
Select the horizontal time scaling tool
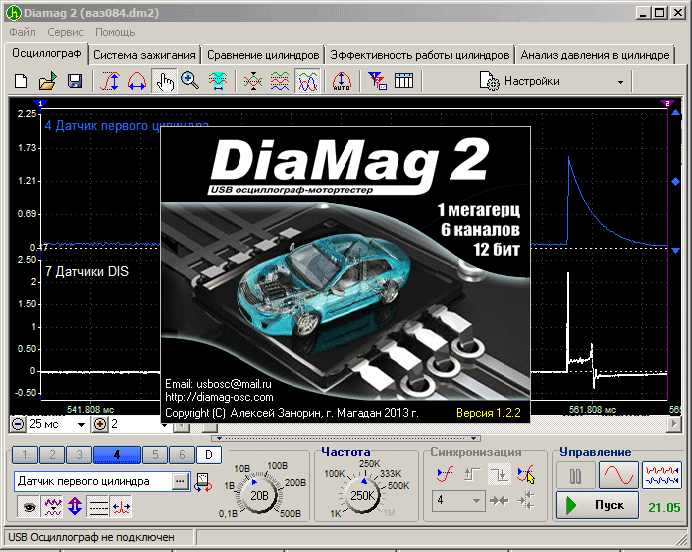pos(137,81)
